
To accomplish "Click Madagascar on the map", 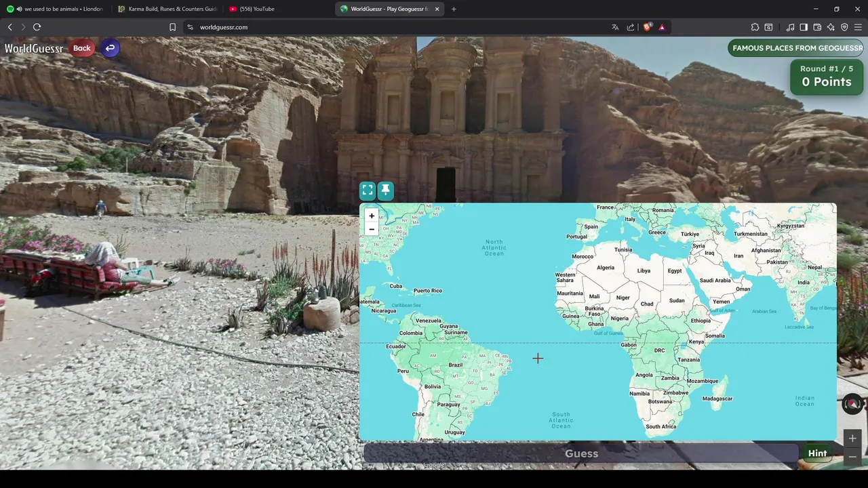I will [717, 399].
